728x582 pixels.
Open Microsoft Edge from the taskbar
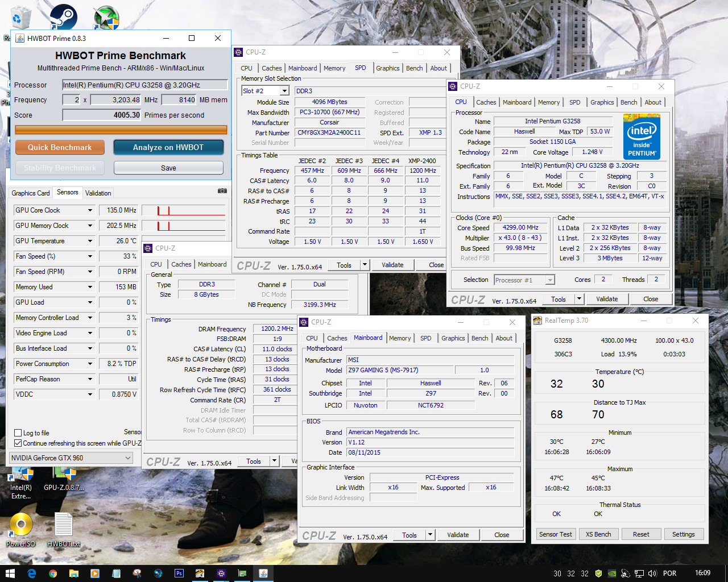pyautogui.click(x=32, y=573)
